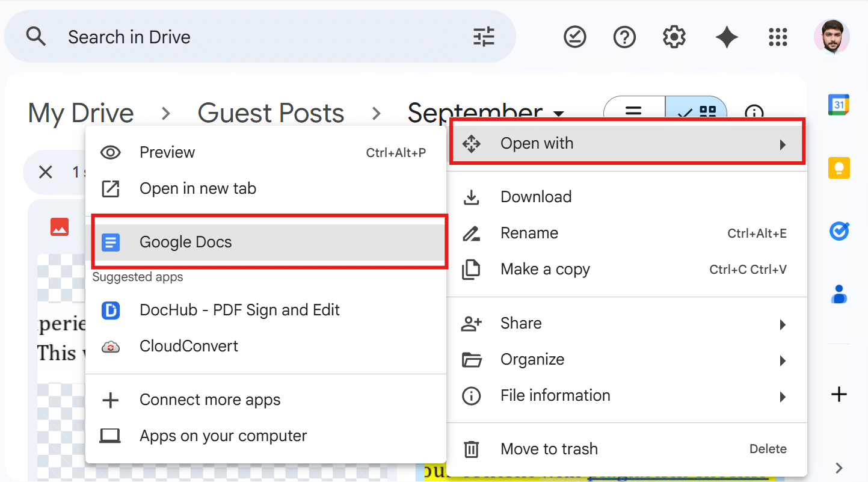This screenshot has height=482, width=868.
Task: Open the Share submenu
Action: [627, 323]
